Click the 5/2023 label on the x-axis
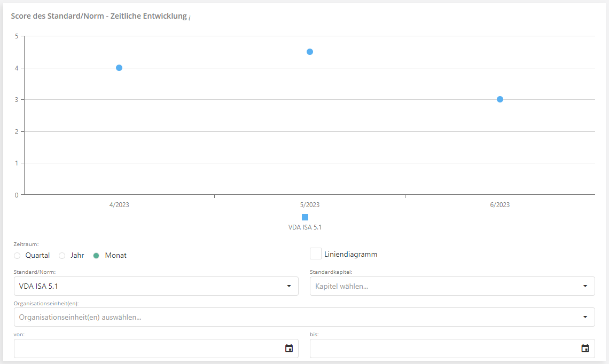The image size is (609, 364). [x=310, y=205]
